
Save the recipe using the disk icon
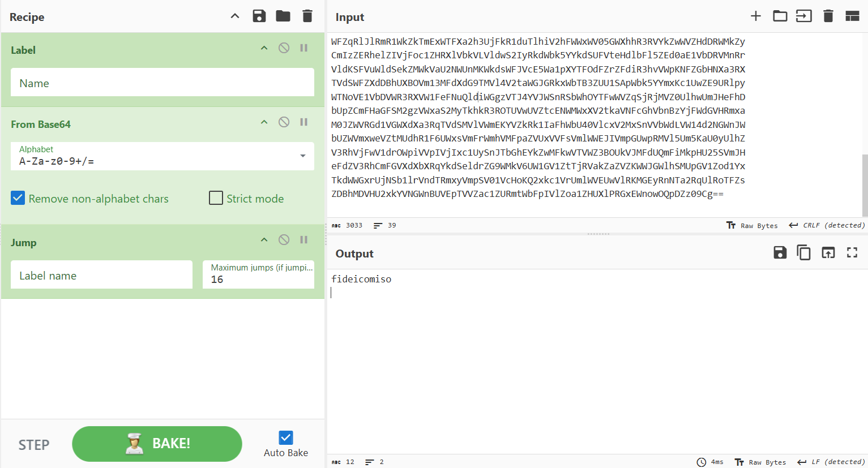pos(259,16)
